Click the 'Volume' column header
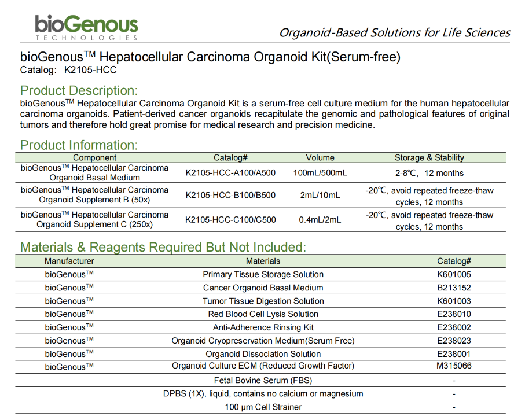The height and width of the screenshot is (420, 525). [320, 157]
